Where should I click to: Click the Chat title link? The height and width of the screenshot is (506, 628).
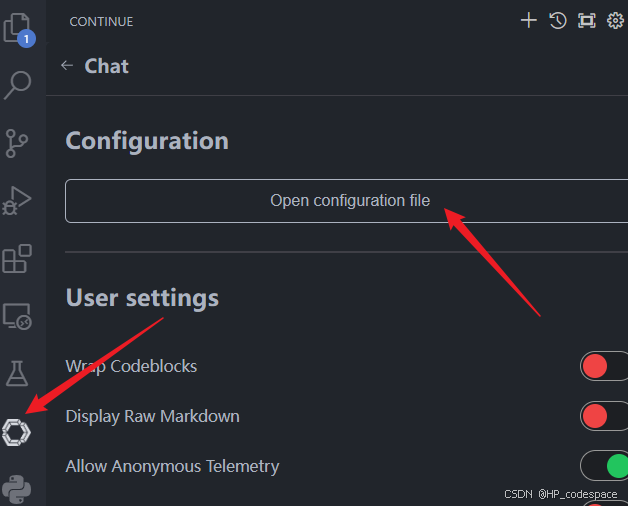coord(107,66)
